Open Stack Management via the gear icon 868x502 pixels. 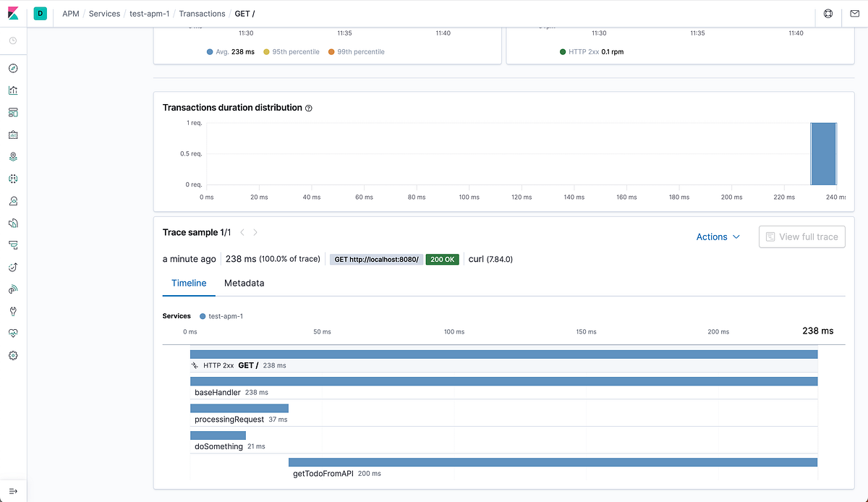pyautogui.click(x=13, y=355)
